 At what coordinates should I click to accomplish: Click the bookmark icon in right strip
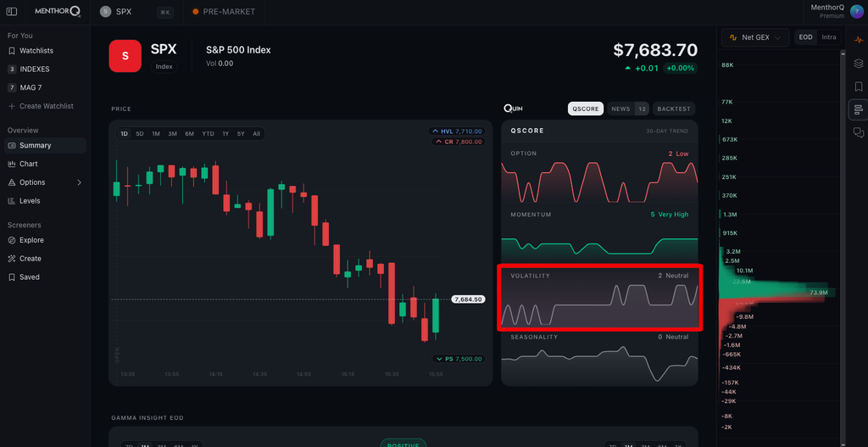pos(859,87)
